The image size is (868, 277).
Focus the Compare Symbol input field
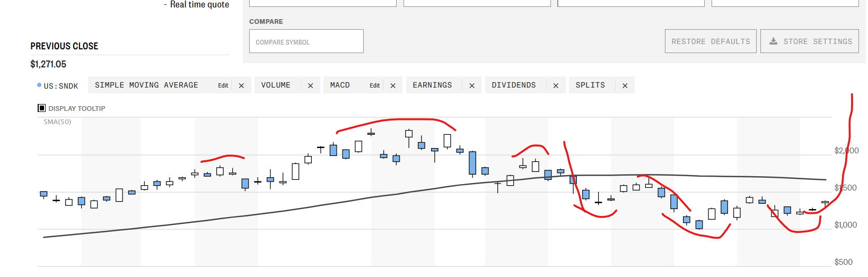click(x=306, y=41)
